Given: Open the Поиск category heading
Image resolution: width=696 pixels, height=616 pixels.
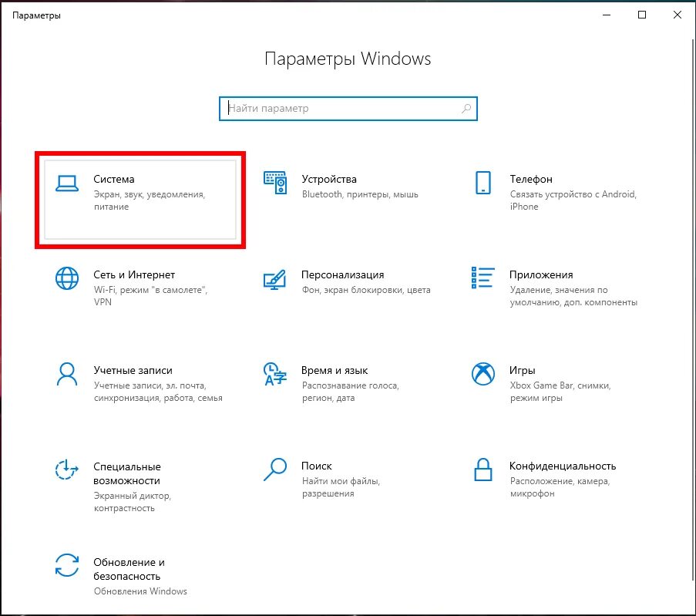Looking at the screenshot, I should pyautogui.click(x=317, y=466).
